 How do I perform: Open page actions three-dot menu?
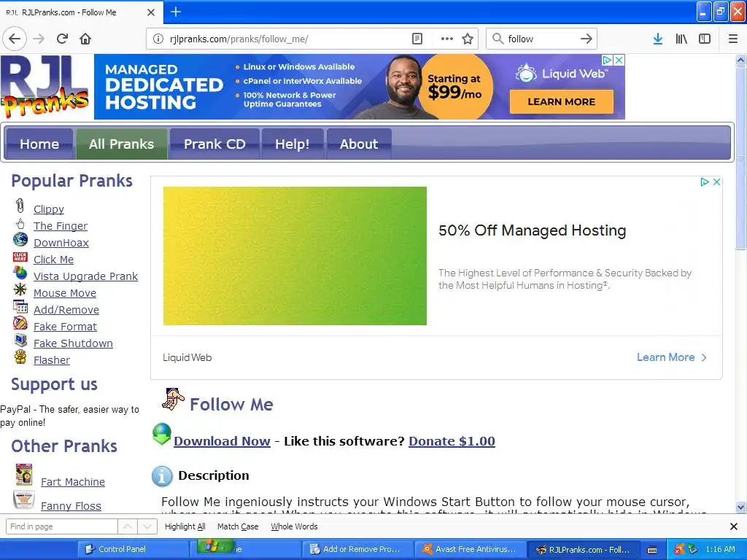(447, 39)
